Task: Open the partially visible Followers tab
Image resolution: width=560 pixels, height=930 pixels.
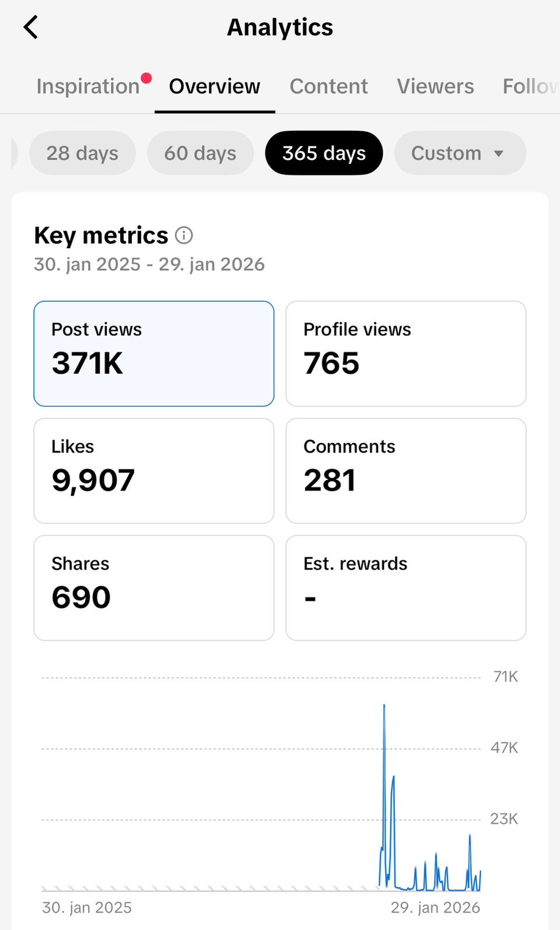Action: pos(530,86)
